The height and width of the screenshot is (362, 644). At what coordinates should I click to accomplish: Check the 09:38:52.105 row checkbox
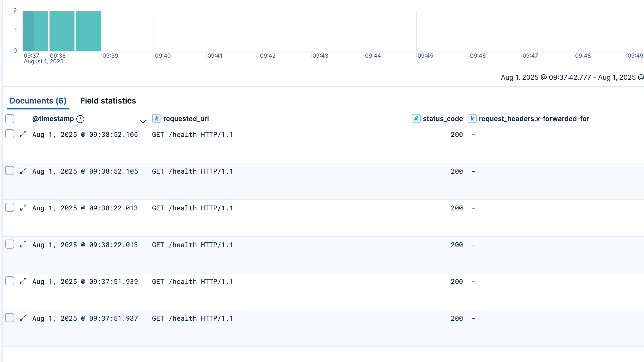[x=10, y=171]
